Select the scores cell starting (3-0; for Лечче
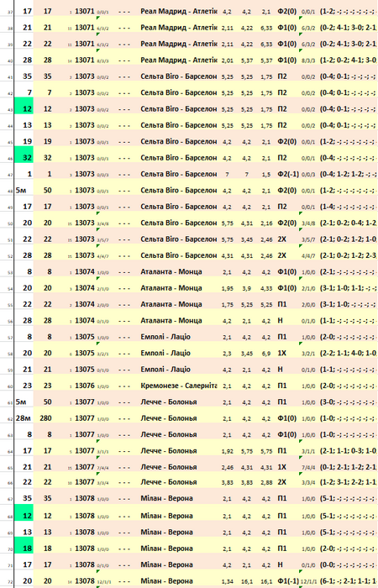The height and width of the screenshot is (588, 378). (x=349, y=402)
